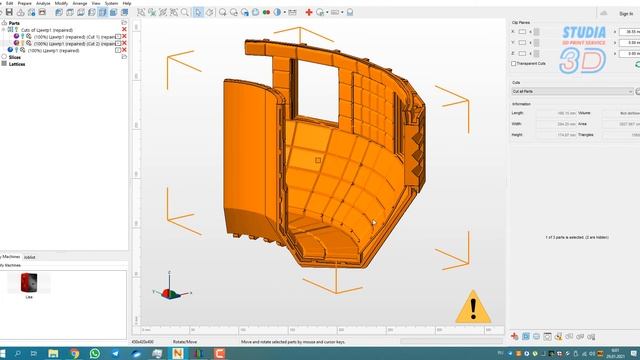
Task: Open the View menu
Action: tap(96, 3)
